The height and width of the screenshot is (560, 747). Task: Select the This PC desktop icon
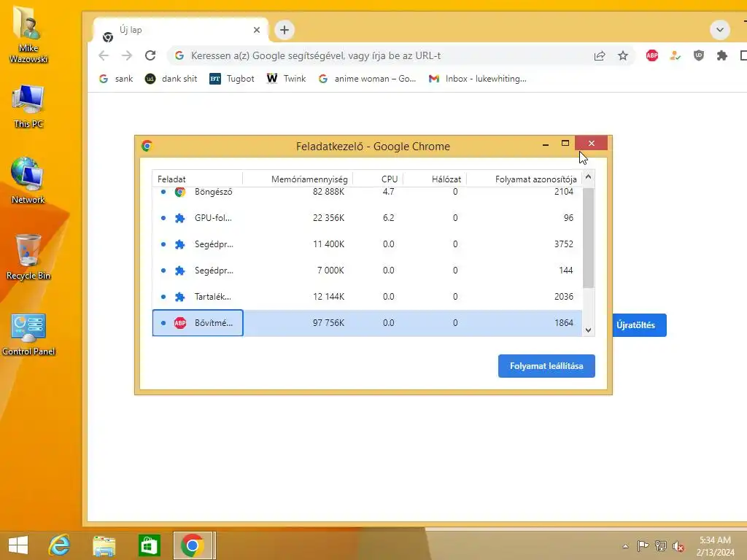coord(28,106)
